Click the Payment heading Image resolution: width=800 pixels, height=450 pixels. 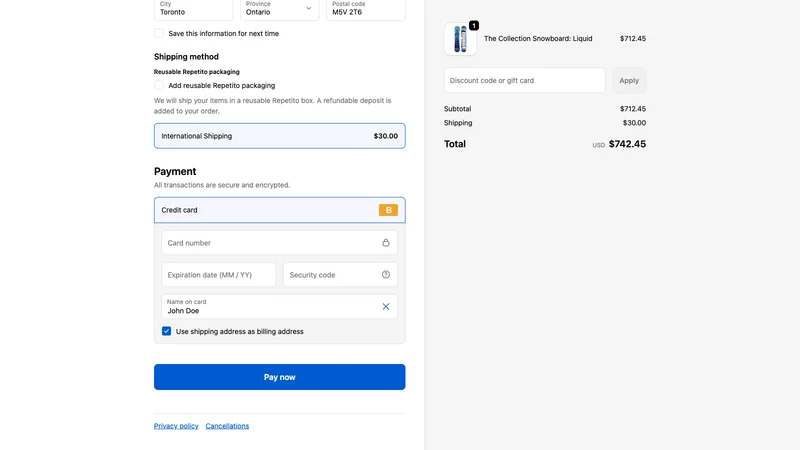[x=175, y=171]
